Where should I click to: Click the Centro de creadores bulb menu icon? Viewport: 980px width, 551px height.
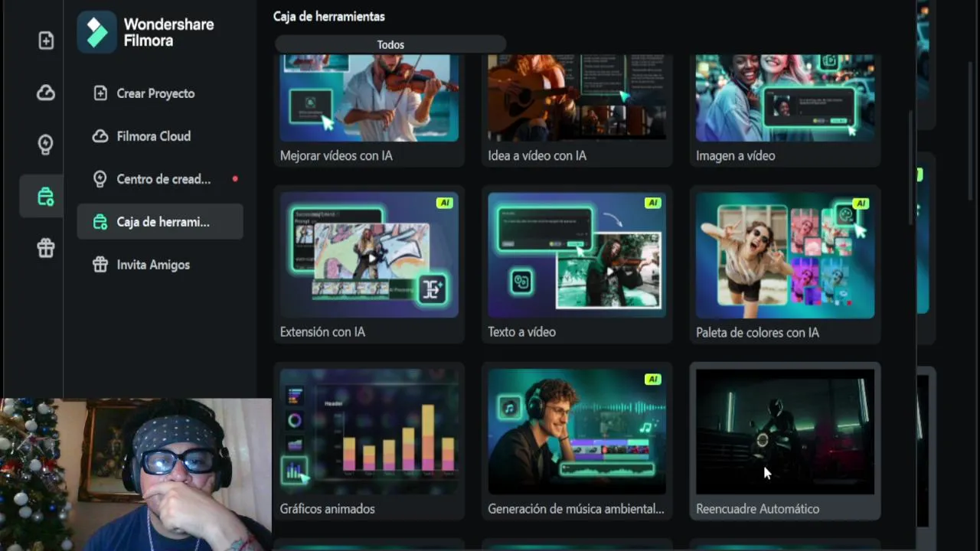(100, 179)
